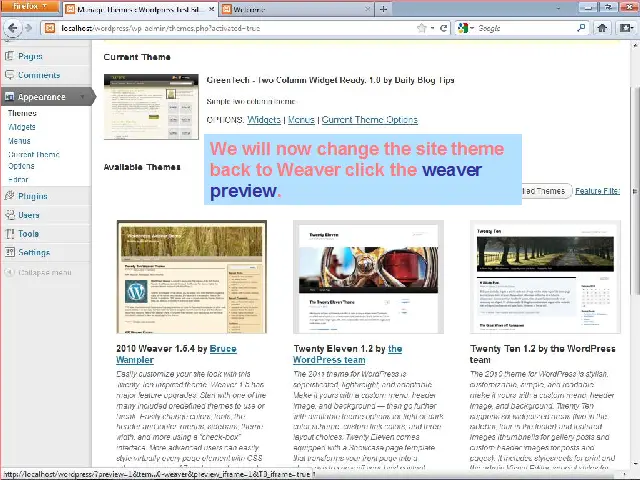
Task: Click the Pages icon in sidebar
Action: (9, 57)
